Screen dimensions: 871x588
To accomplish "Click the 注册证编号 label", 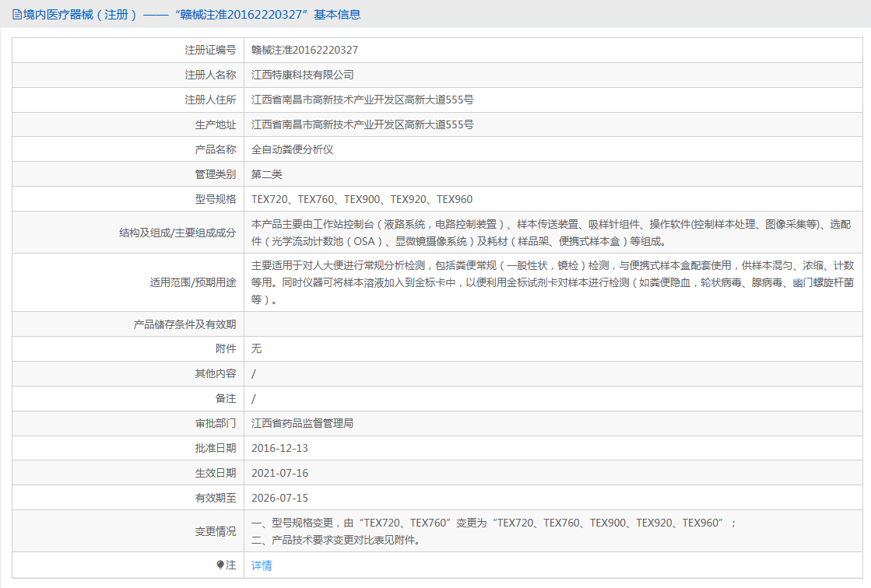I will point(210,50).
